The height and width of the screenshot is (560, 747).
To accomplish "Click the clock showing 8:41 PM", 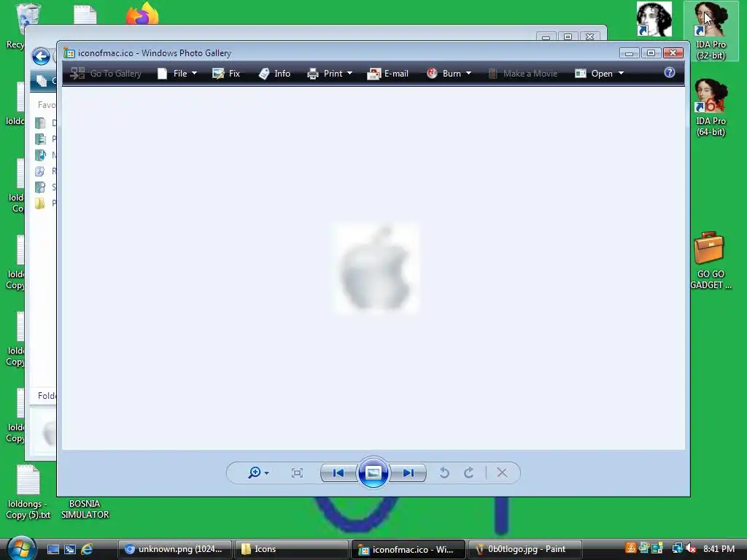I will (719, 549).
